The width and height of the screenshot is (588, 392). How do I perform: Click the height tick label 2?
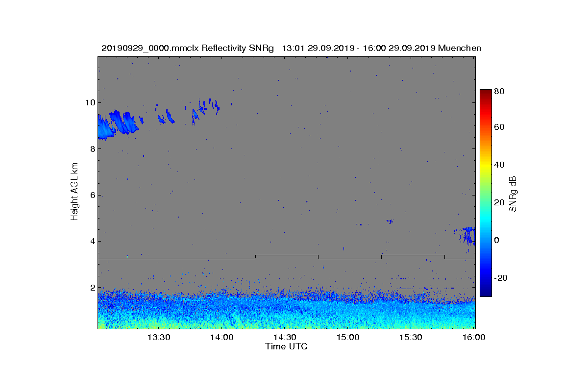(x=93, y=288)
